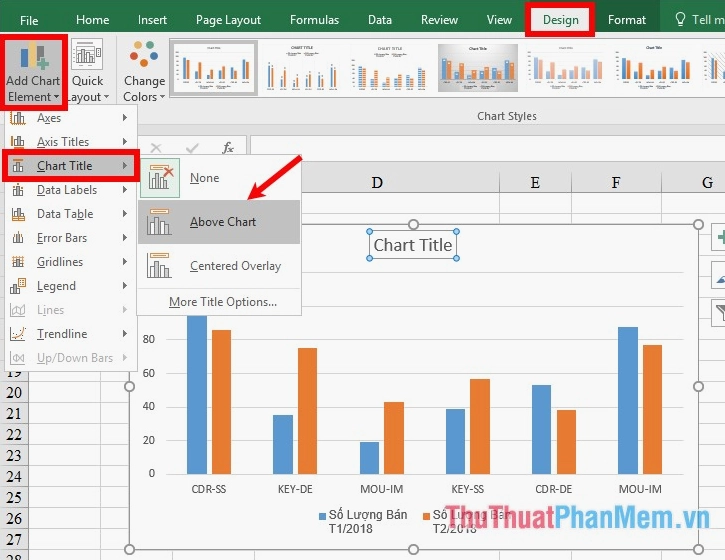Click the None chart title icon

[160, 178]
